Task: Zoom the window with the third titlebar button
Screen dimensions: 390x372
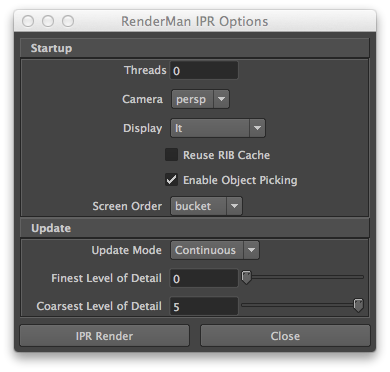Action: click(x=68, y=21)
